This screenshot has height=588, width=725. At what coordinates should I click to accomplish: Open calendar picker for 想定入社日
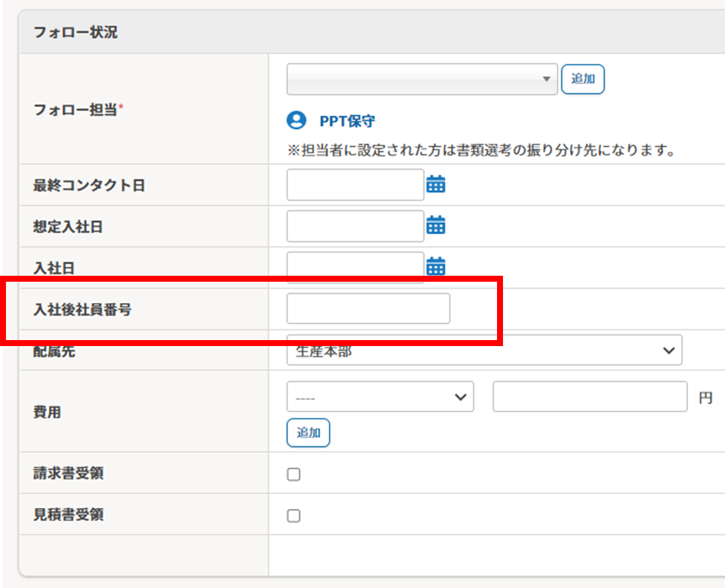pyautogui.click(x=435, y=225)
